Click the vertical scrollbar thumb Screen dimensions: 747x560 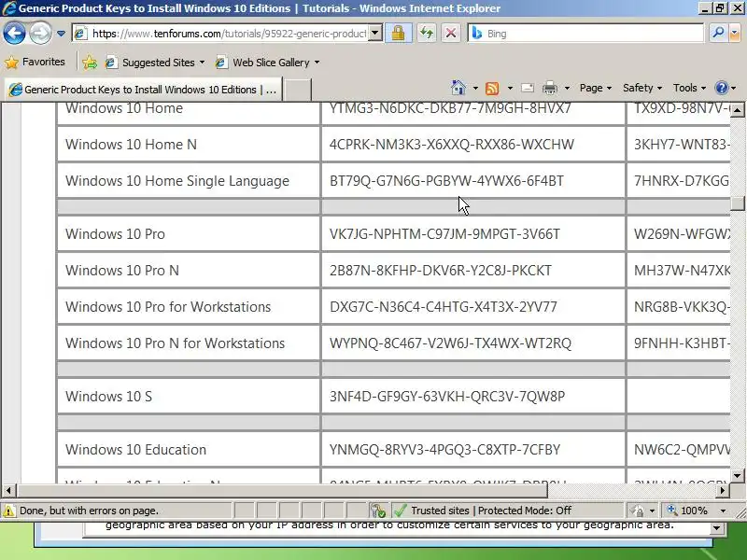pyautogui.click(x=737, y=203)
